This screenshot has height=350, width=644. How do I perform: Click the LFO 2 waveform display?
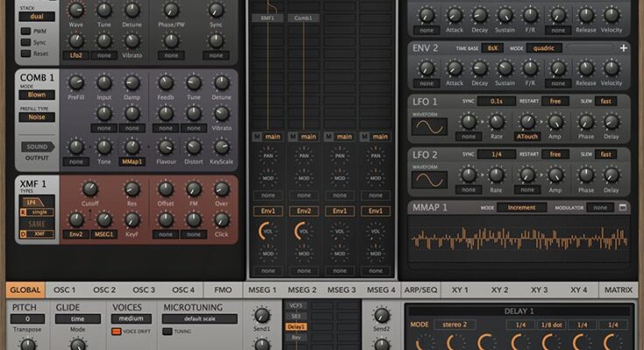[x=429, y=179]
